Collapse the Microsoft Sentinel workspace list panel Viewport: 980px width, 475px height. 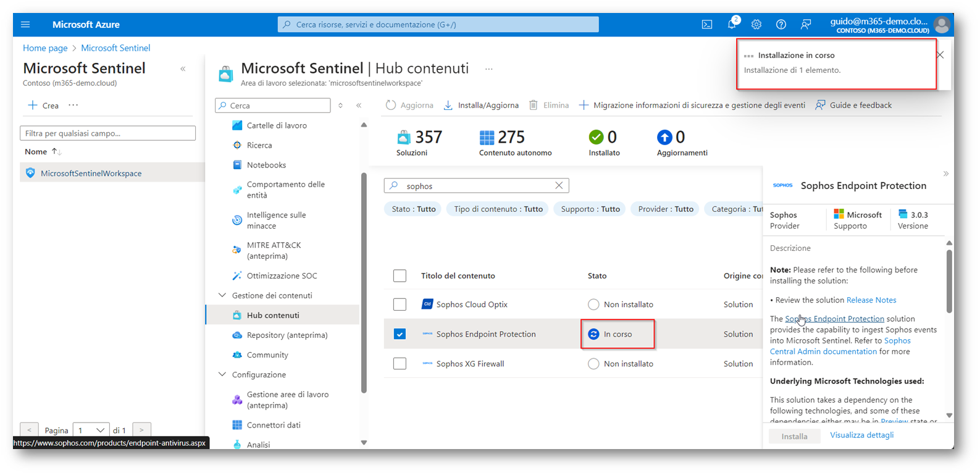pyautogui.click(x=183, y=69)
